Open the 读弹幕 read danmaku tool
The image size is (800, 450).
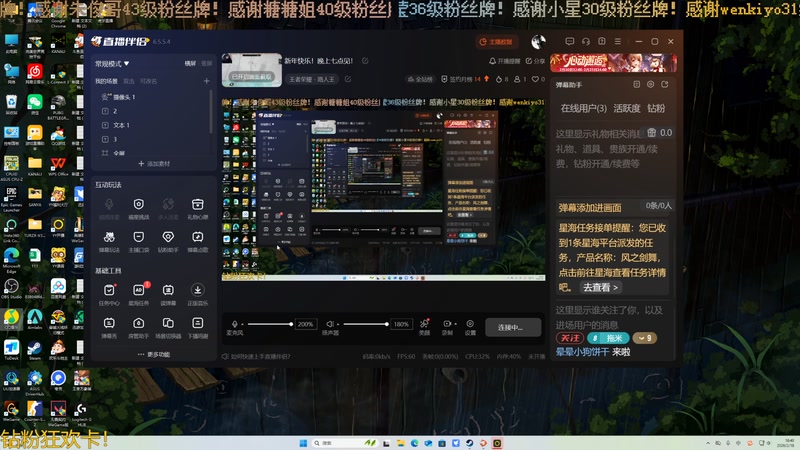pos(168,294)
